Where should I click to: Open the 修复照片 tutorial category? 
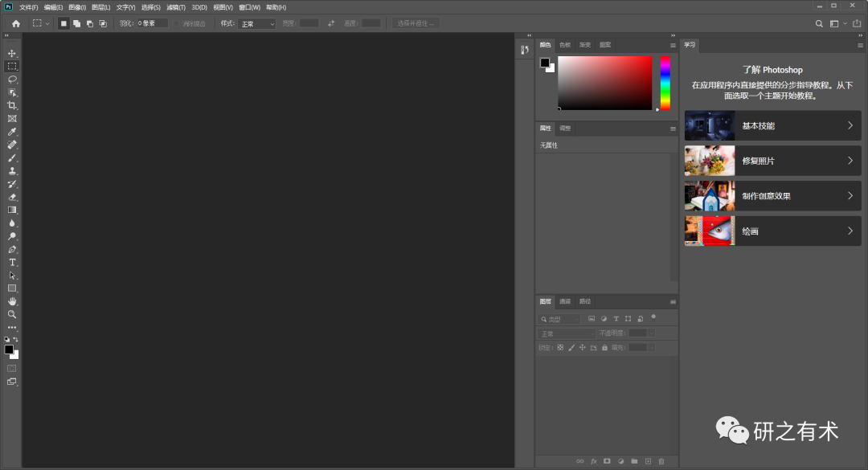(x=773, y=161)
